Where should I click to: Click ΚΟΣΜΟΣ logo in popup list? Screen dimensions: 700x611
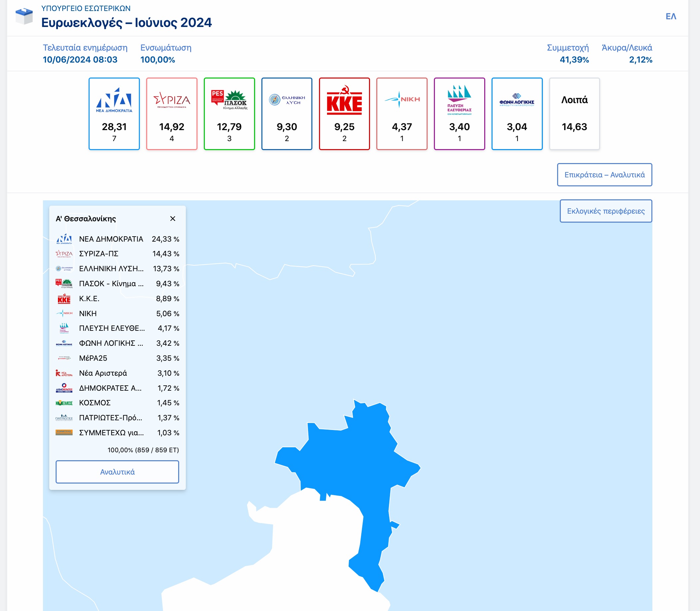pos(64,403)
